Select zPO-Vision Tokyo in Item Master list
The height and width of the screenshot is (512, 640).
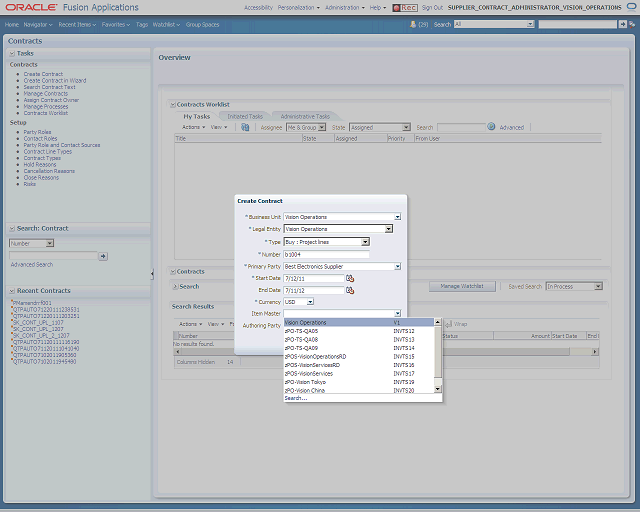[359, 382]
